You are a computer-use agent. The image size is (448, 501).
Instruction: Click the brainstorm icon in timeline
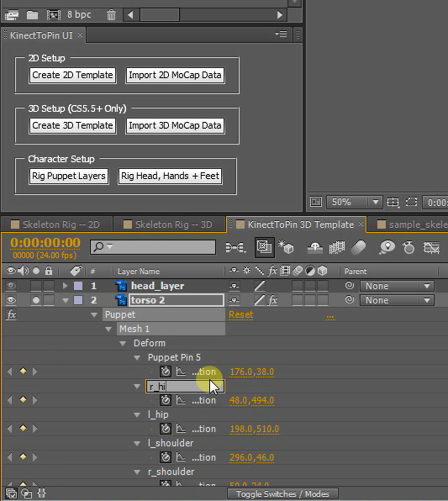coord(387,247)
